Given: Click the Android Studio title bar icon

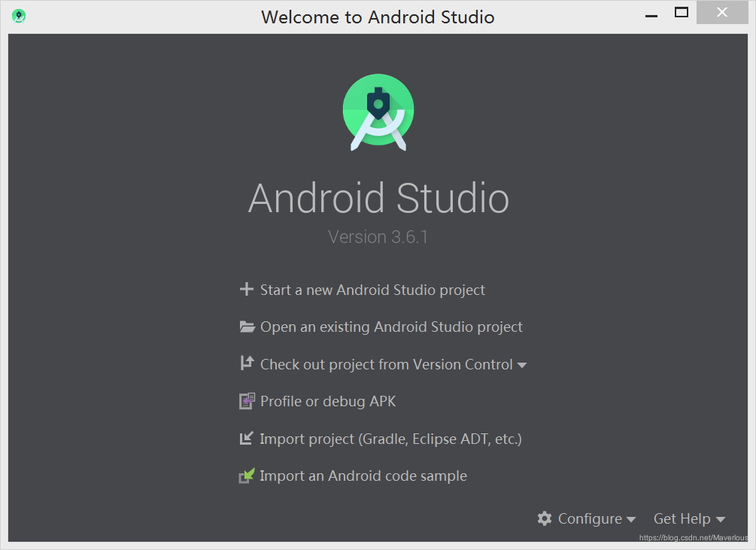Looking at the screenshot, I should tap(19, 17).
